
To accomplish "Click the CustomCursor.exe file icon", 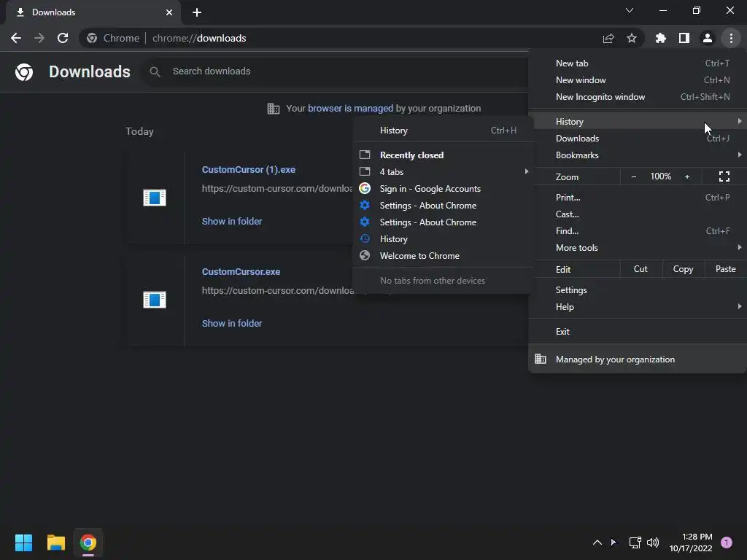I will [155, 300].
